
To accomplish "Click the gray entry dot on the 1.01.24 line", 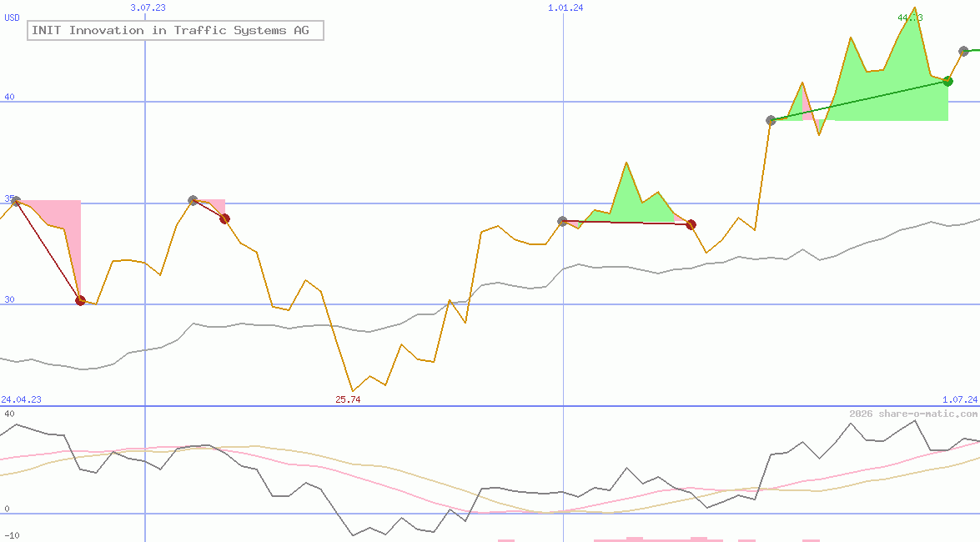I will click(x=562, y=221).
